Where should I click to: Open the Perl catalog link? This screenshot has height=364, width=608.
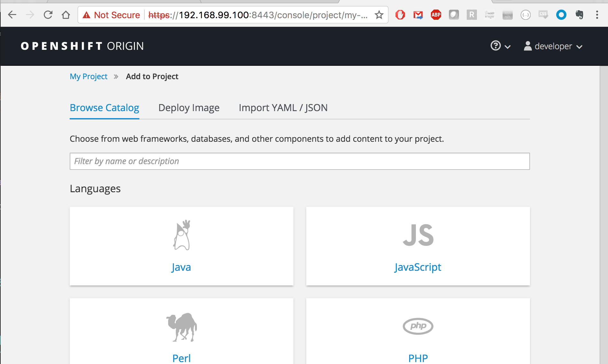coord(182,358)
